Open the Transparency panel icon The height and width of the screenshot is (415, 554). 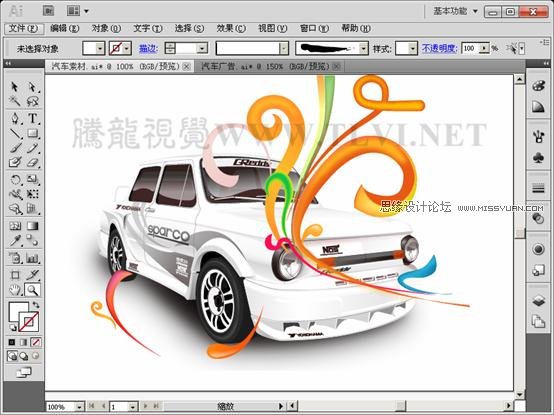(x=538, y=218)
